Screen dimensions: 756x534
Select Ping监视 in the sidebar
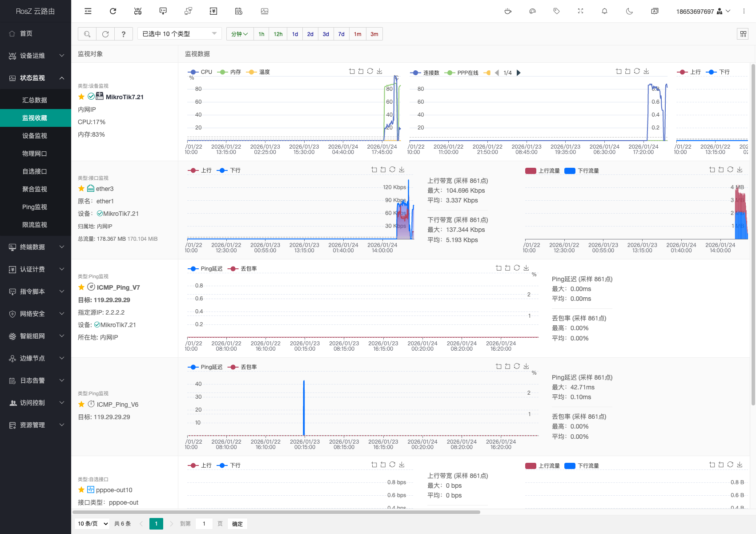click(x=35, y=207)
